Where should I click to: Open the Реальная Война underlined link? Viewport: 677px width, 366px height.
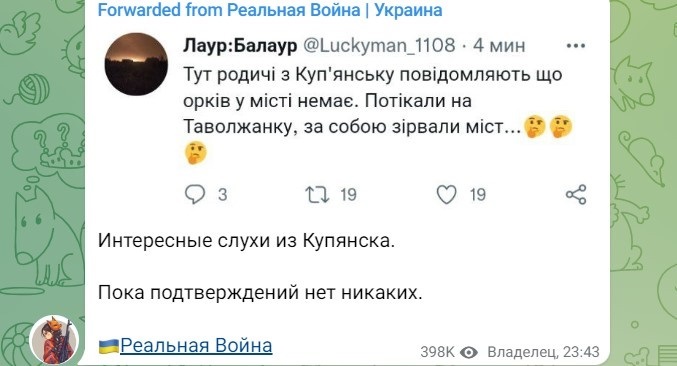coord(196,346)
